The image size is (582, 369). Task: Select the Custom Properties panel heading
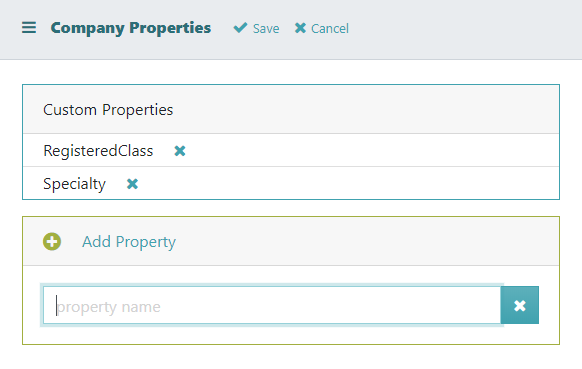click(x=108, y=110)
